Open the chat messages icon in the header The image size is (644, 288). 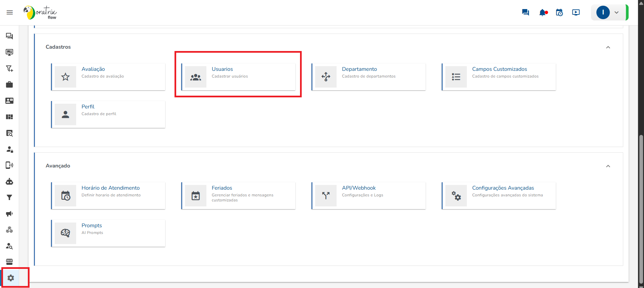[x=526, y=12]
